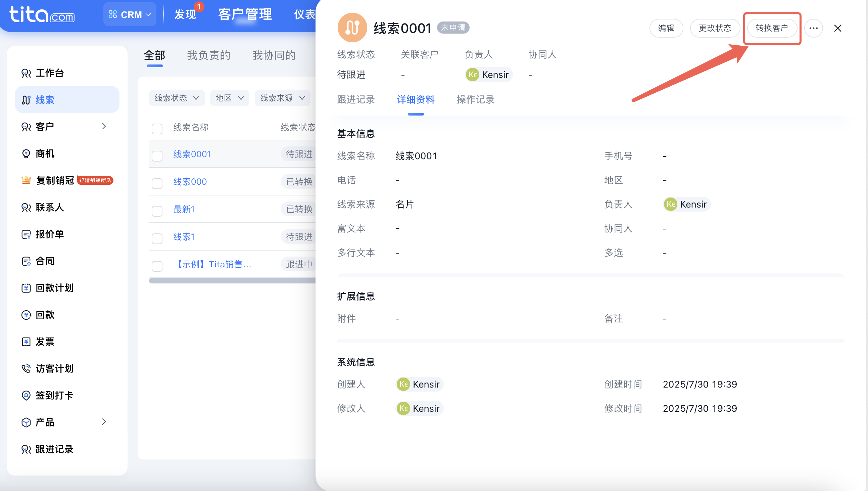
Task: Open the 线索000 lead link
Action: [x=190, y=181]
